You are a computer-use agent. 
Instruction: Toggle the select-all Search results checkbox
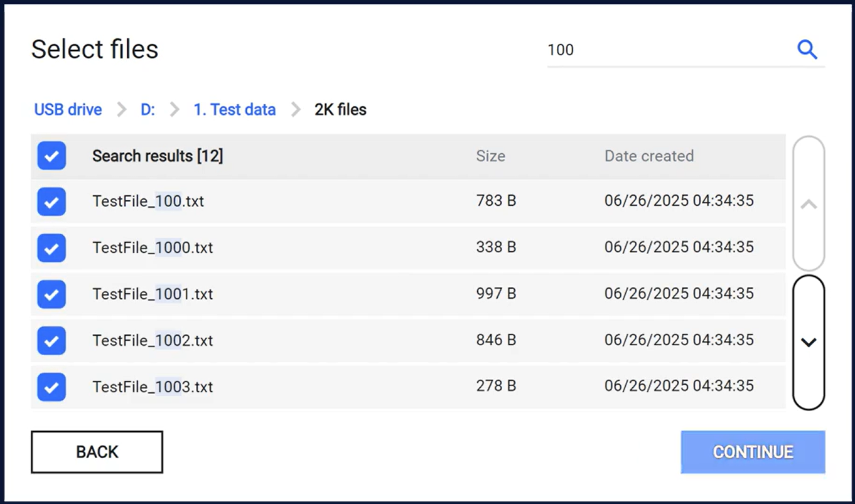point(51,156)
